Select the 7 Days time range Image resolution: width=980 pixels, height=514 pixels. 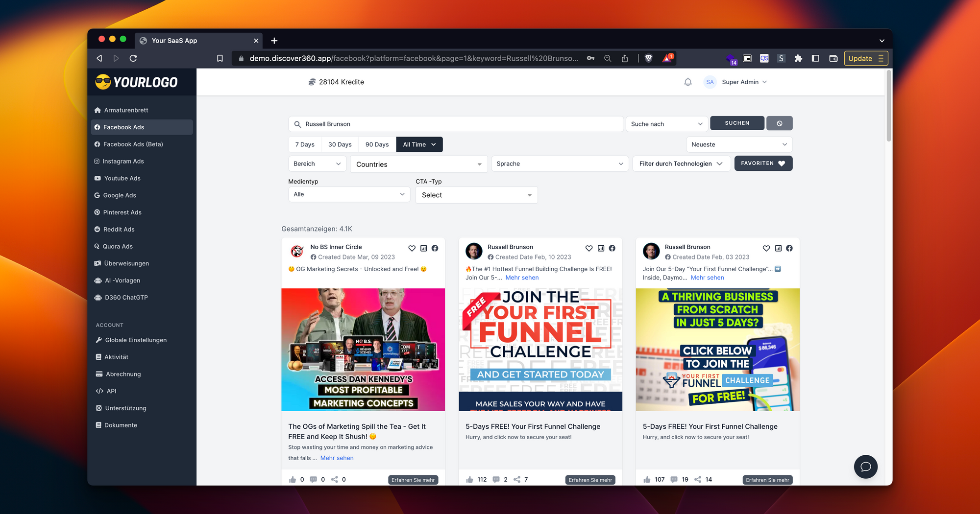pos(305,144)
